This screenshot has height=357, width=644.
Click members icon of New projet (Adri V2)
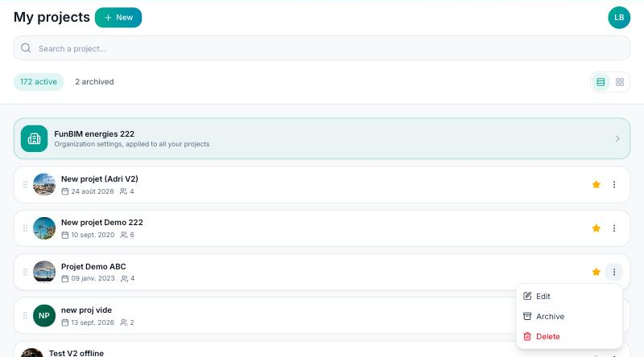coord(123,191)
